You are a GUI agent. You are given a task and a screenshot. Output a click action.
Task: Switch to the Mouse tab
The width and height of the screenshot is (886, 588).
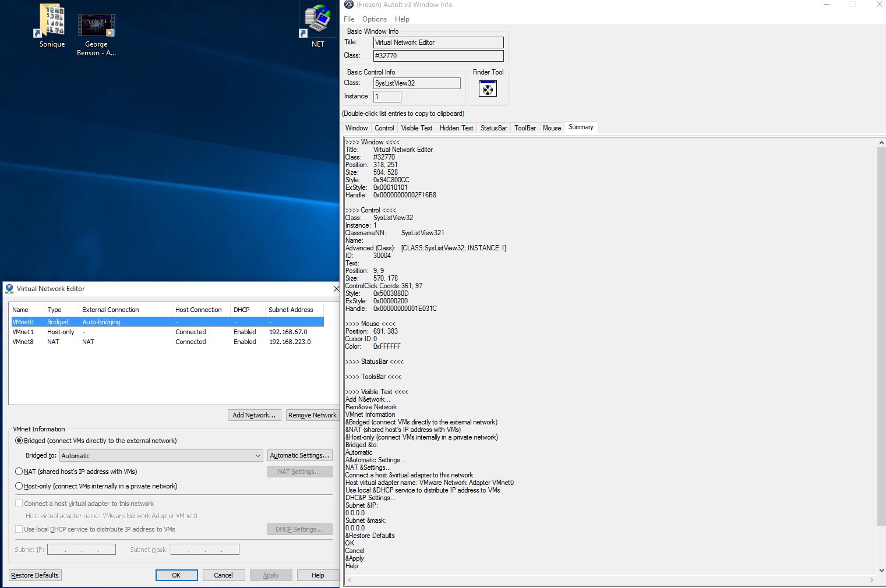click(552, 128)
